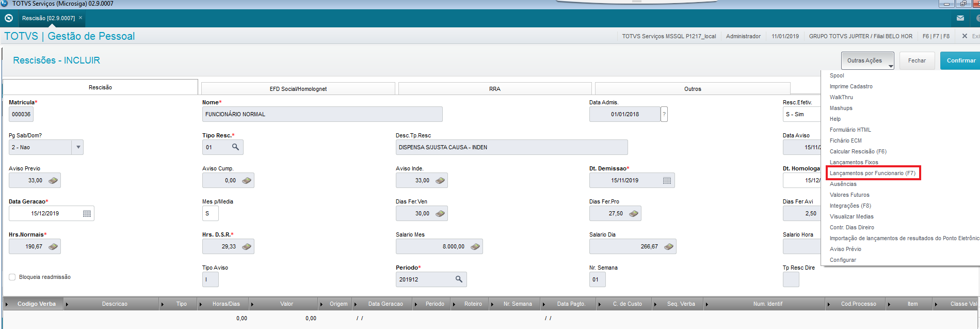Switch to the Rescisão form tab
Viewport: 980px width, 329px height.
click(100, 87)
